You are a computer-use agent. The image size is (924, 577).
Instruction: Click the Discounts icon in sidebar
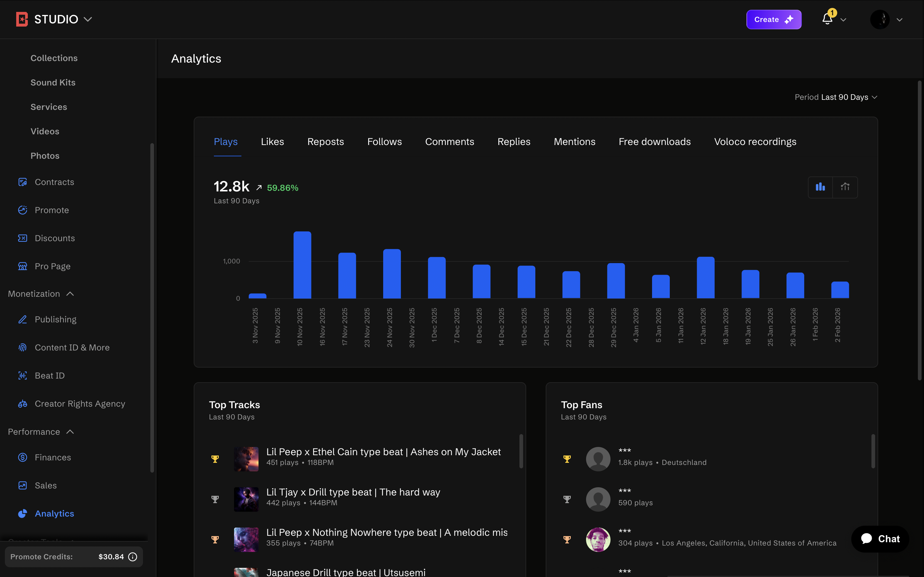coord(23,238)
